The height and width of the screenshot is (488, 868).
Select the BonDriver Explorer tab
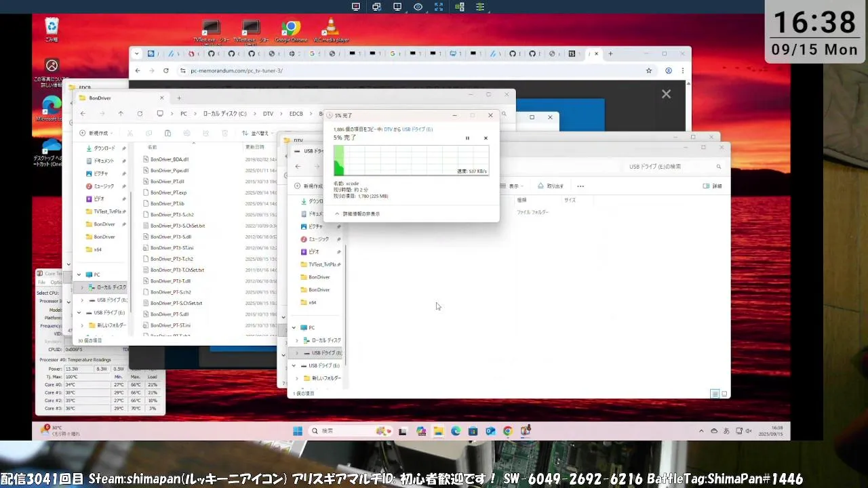122,98
